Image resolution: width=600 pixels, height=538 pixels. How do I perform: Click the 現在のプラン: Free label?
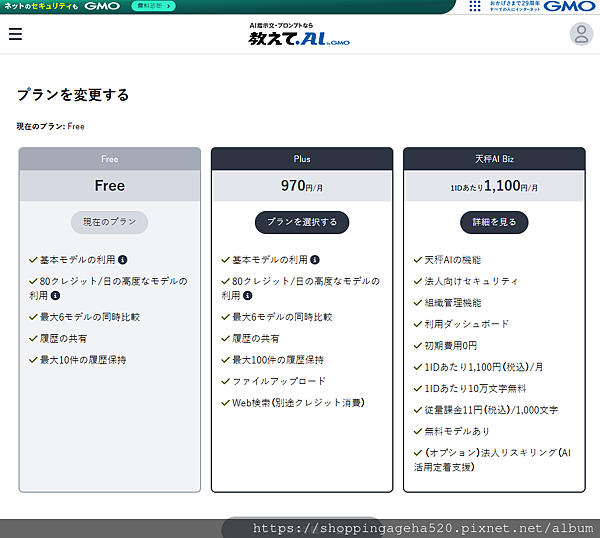point(51,127)
